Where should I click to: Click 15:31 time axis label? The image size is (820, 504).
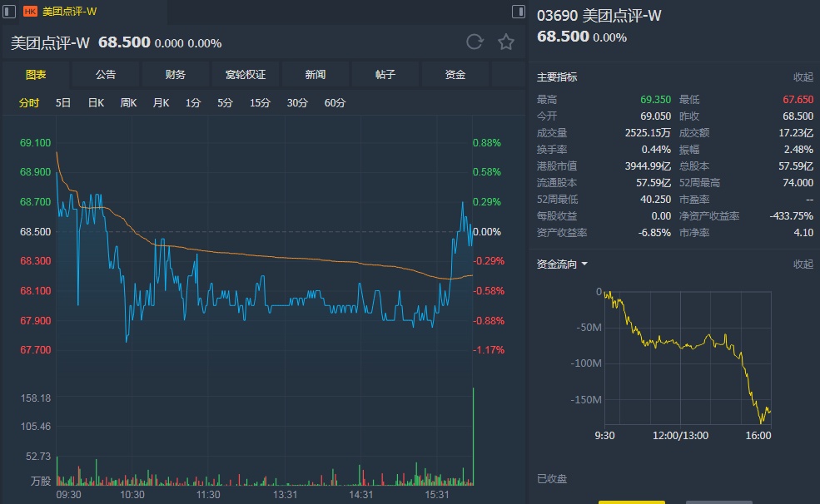[x=437, y=495]
